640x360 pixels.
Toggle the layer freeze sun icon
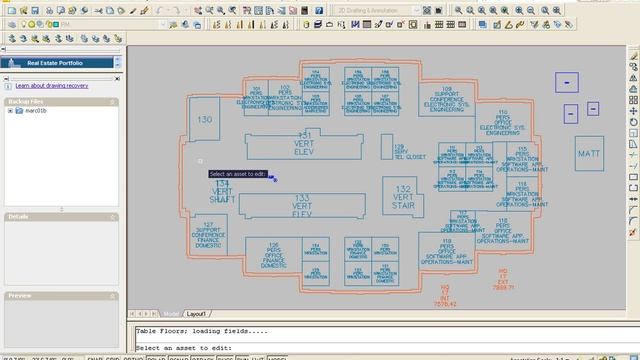click(31, 24)
